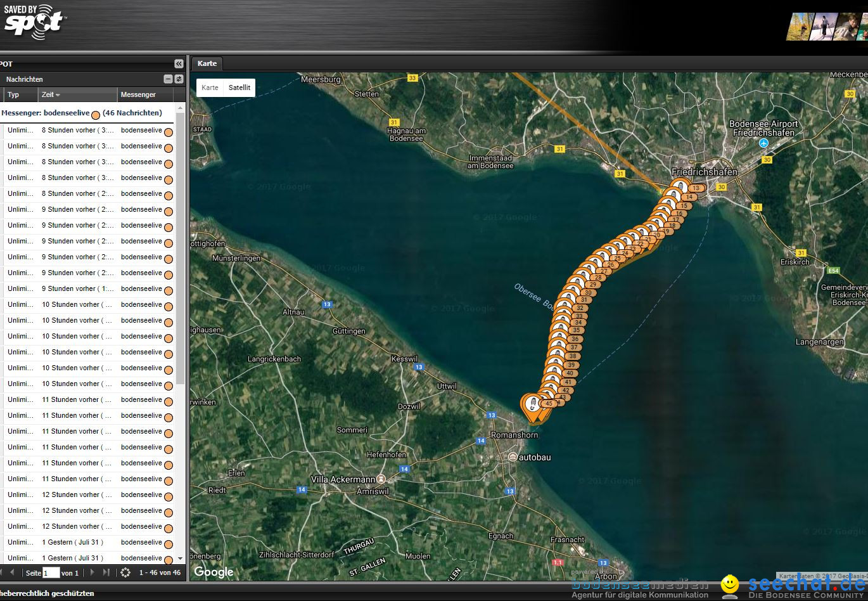Select track marker labeled 14
This screenshot has height=601, width=868.
pyautogui.click(x=689, y=197)
